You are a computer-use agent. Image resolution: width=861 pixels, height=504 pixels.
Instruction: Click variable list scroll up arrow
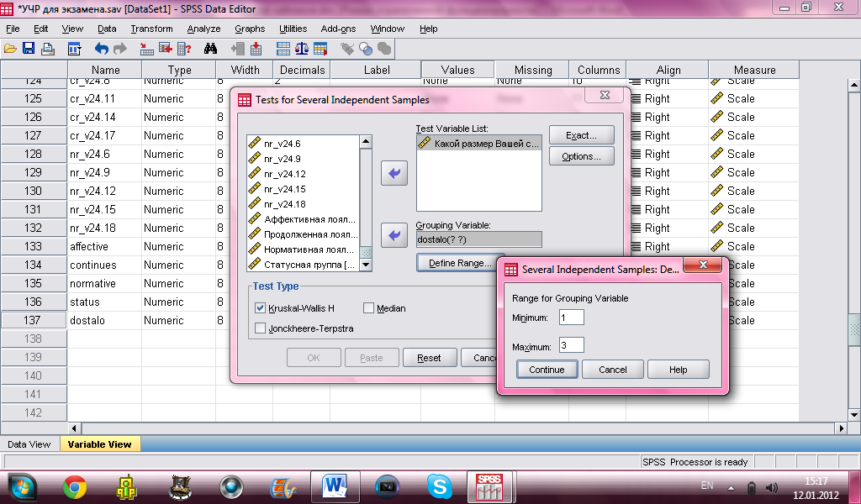(366, 141)
